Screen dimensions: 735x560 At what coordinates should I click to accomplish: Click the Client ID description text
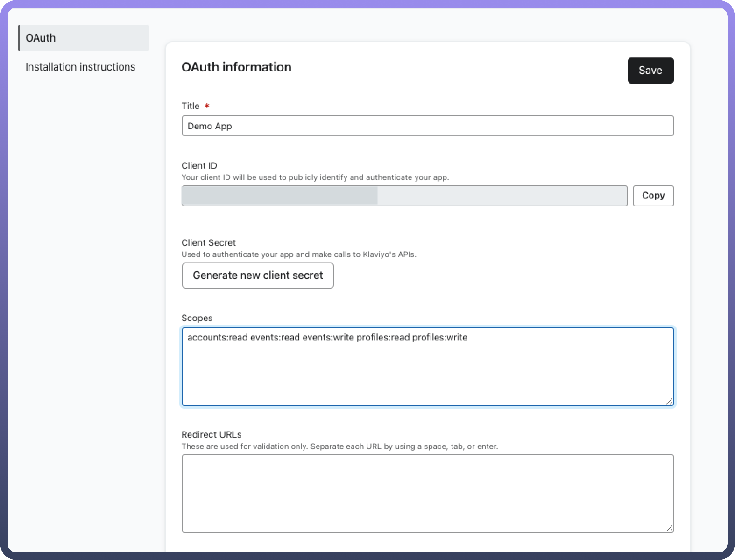pyautogui.click(x=315, y=178)
